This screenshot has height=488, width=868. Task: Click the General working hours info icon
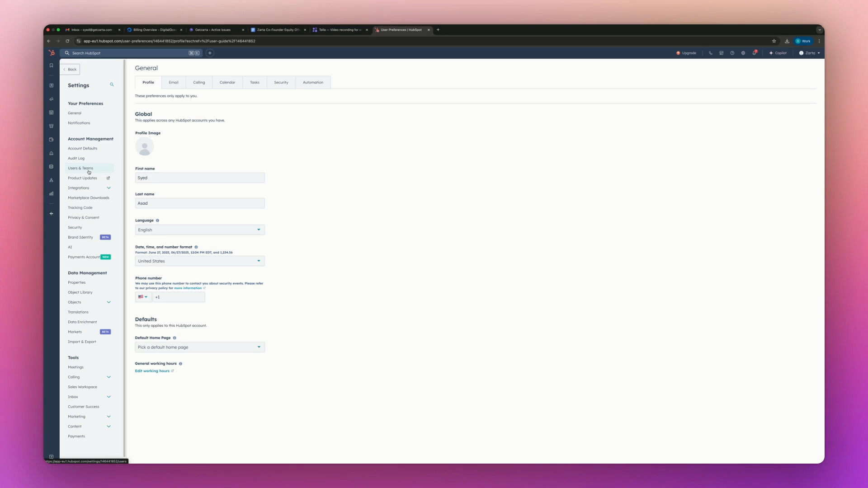180,364
